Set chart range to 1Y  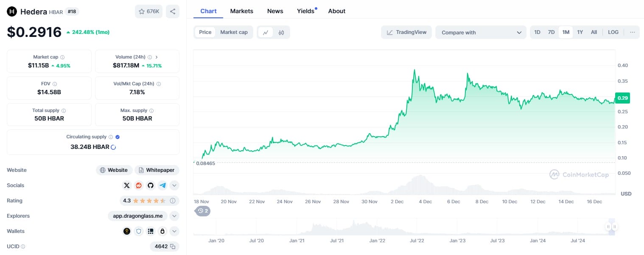tap(580, 32)
